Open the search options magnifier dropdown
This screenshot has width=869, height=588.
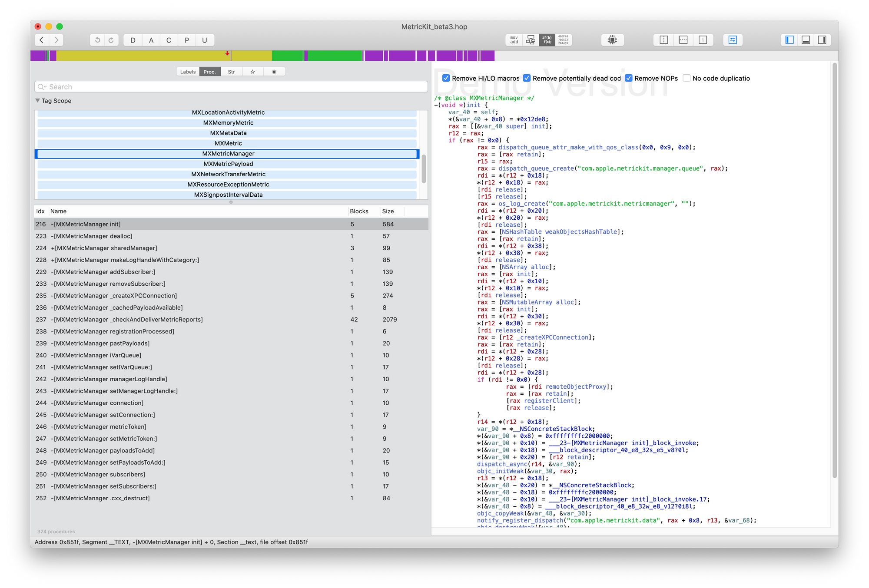click(42, 87)
